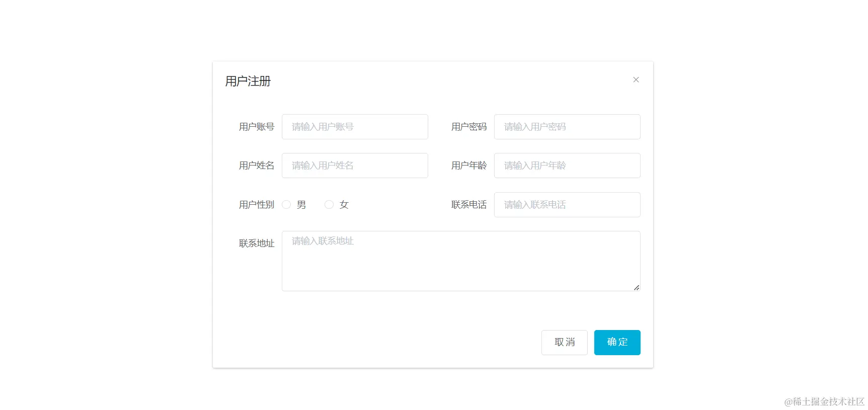Screen dimensions: 868x410
Task: Click the 用户账号 input field
Action: click(355, 127)
